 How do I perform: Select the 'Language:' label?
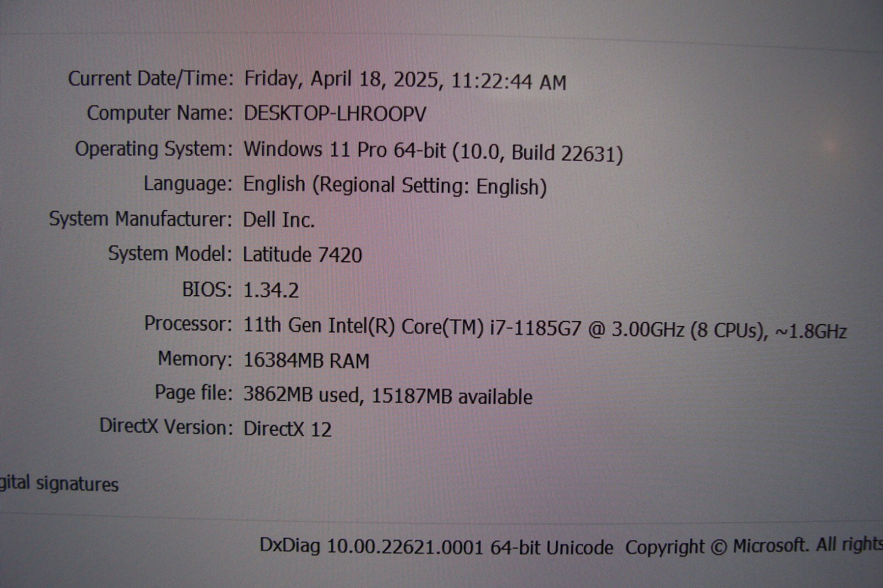(189, 184)
